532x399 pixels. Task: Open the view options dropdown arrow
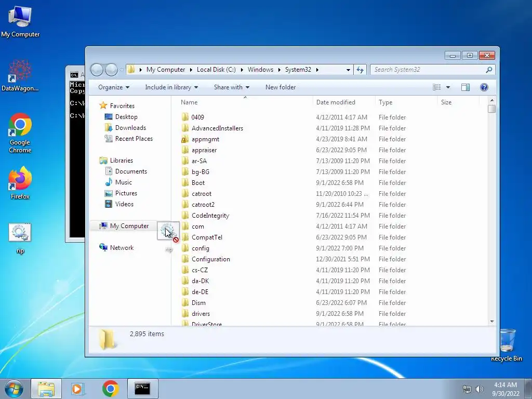coord(448,87)
